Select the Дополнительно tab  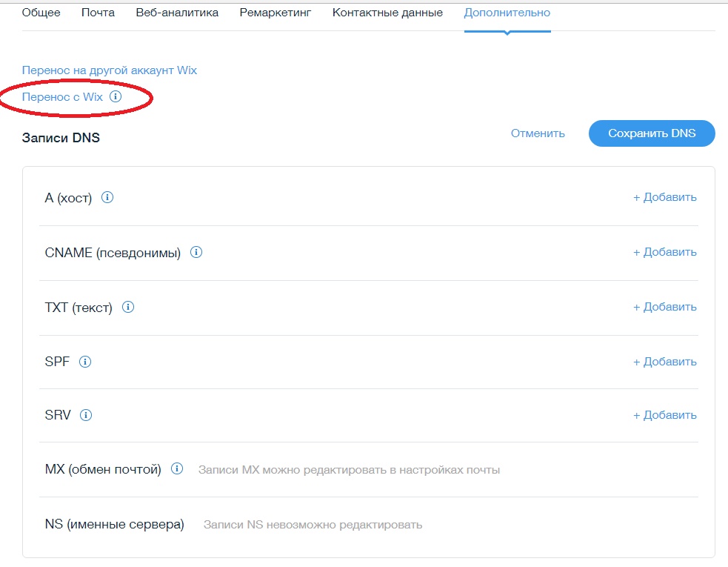[507, 13]
